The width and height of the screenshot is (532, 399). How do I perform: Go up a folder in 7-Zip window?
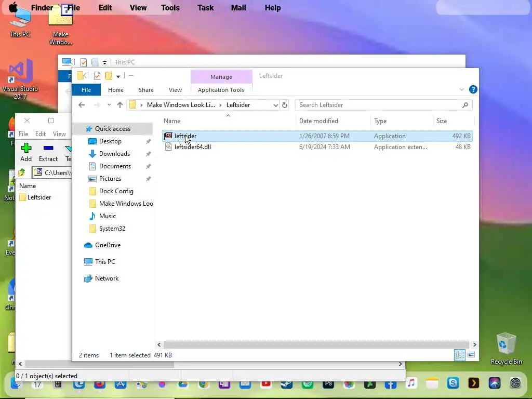[22, 172]
